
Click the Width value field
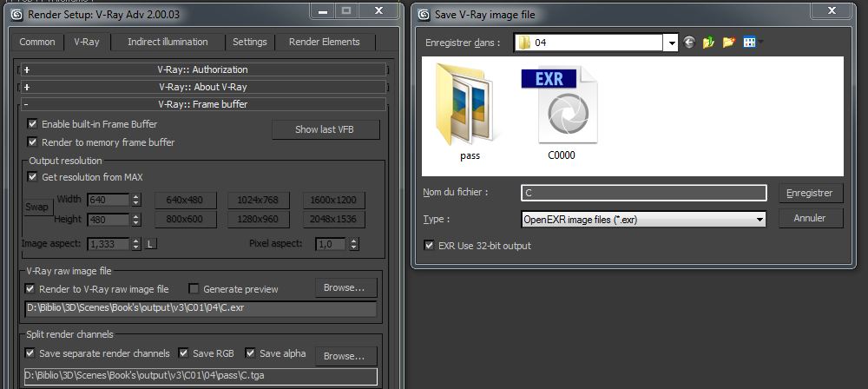pos(108,200)
